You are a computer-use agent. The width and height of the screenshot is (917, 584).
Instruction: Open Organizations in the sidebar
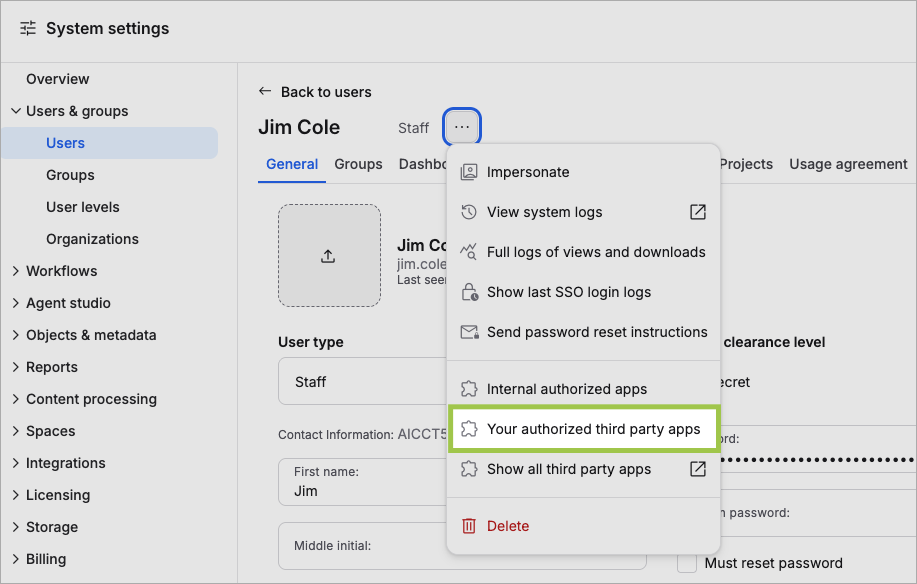[x=92, y=239]
